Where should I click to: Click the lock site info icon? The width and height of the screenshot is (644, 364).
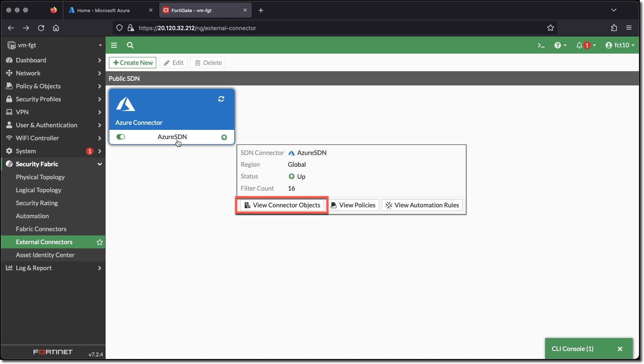coord(131,28)
